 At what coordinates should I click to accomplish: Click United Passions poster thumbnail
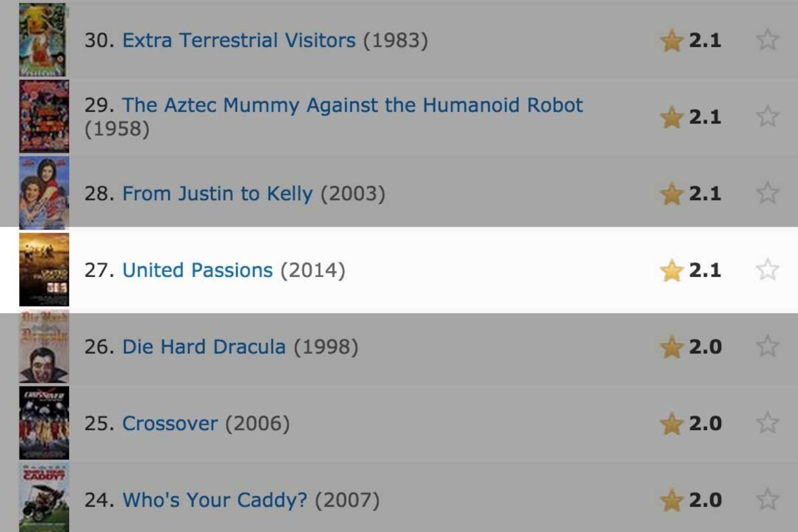44,270
